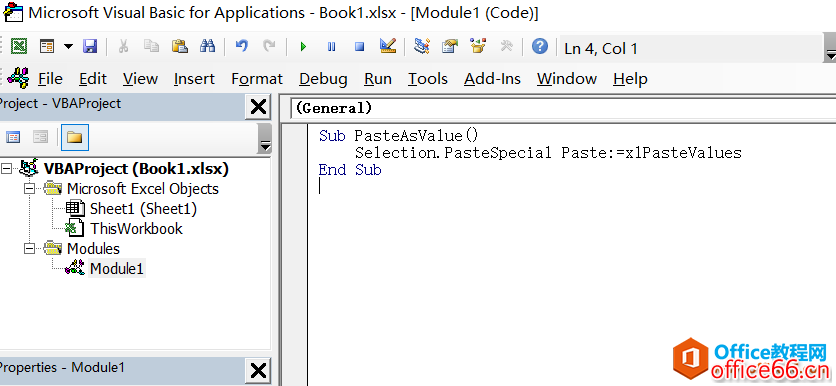Click the Break pause icon
Screen dimensions: 836x386
[x=332, y=47]
